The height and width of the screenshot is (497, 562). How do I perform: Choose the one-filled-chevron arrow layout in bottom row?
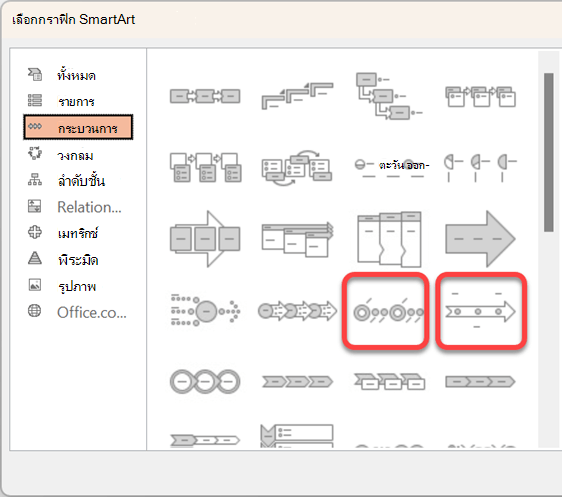point(205,440)
